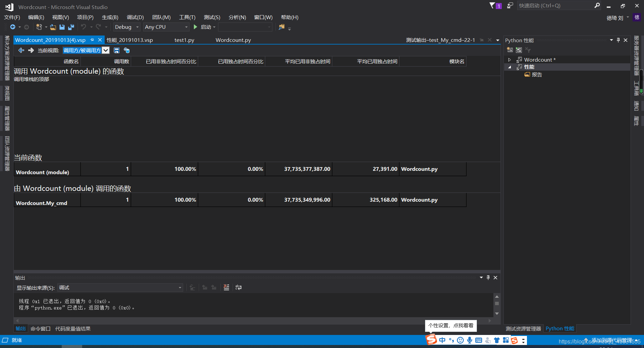Switch to test1.py tab
The width and height of the screenshot is (644, 348).
[x=184, y=40]
